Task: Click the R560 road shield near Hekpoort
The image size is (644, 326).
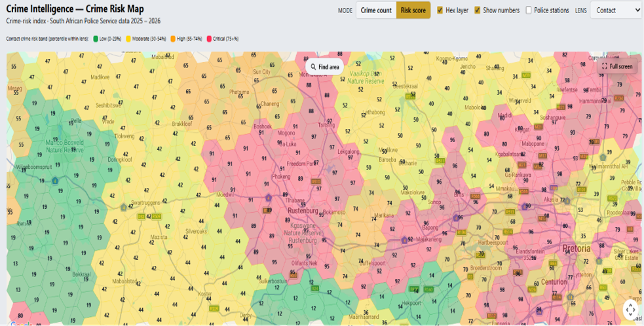Action: 428,289
